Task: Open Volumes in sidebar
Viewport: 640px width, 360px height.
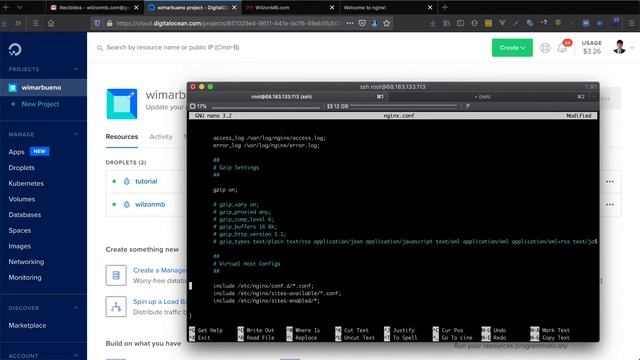Action: point(22,199)
